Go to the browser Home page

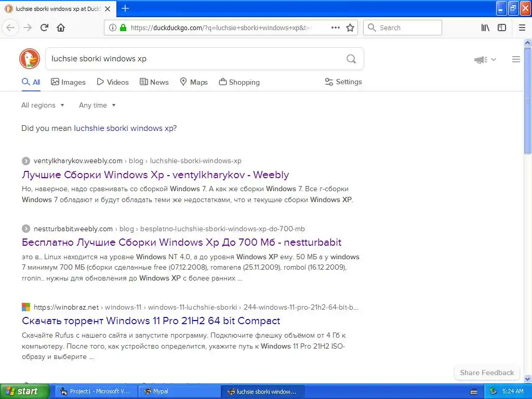pyautogui.click(x=61, y=28)
